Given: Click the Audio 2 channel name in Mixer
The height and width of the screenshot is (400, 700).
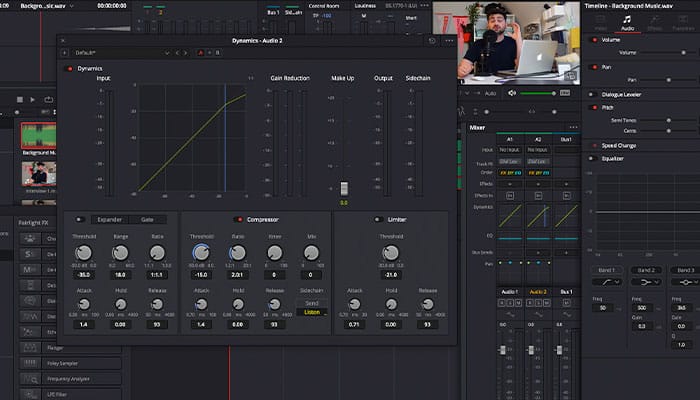Looking at the screenshot, I should coord(538,292).
